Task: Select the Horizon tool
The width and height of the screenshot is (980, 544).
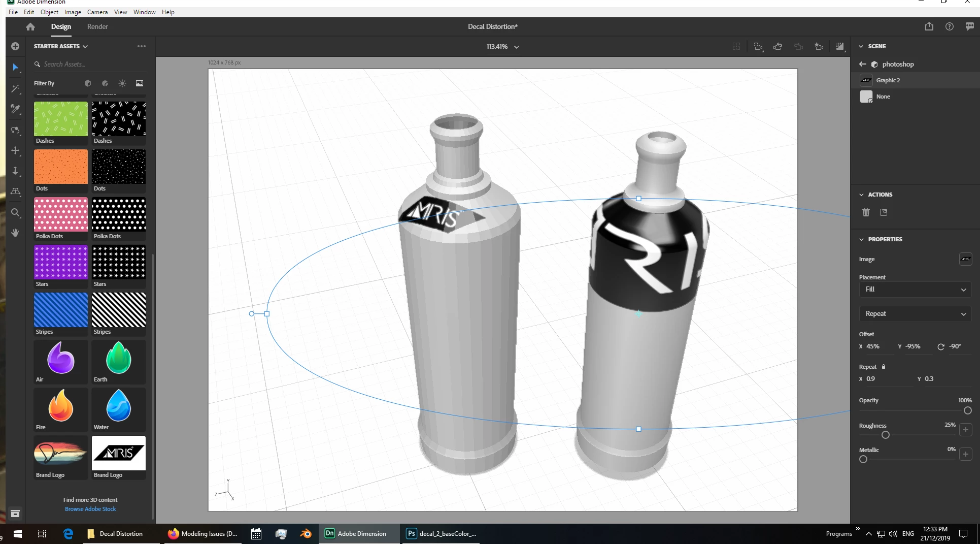Action: (x=15, y=191)
